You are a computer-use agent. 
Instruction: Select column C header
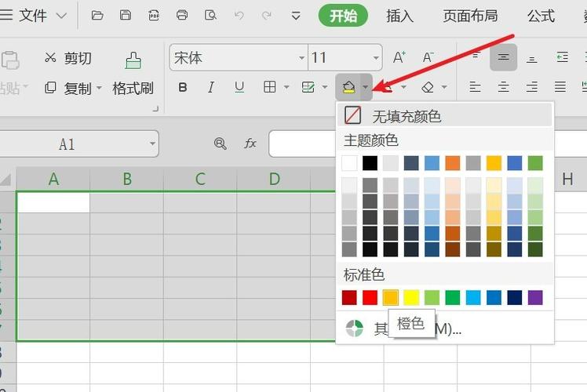pos(200,179)
